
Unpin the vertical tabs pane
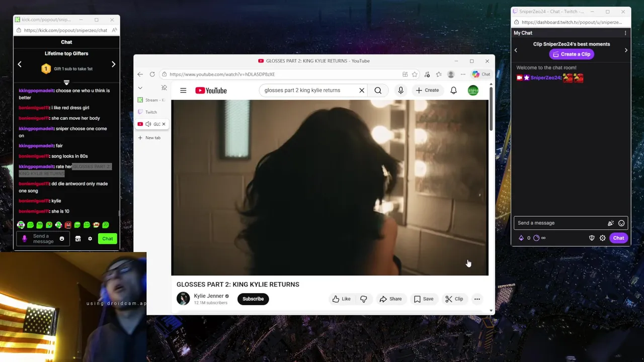tap(164, 88)
